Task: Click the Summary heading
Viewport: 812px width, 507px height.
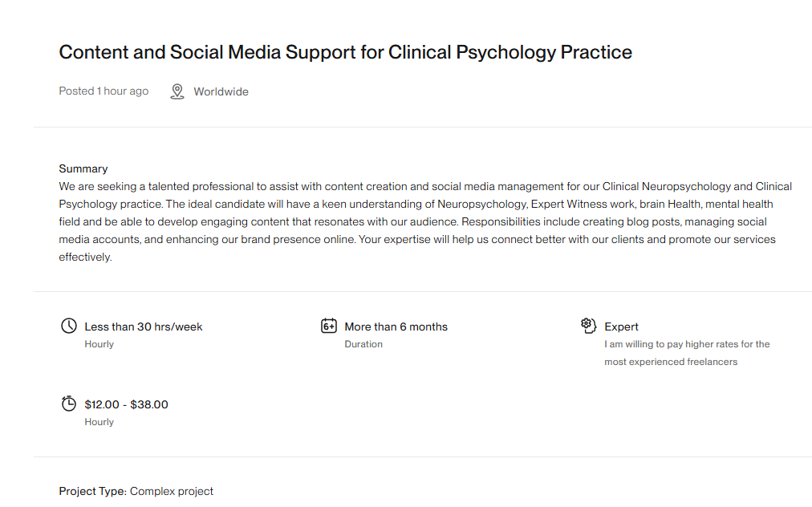Action: pos(83,168)
